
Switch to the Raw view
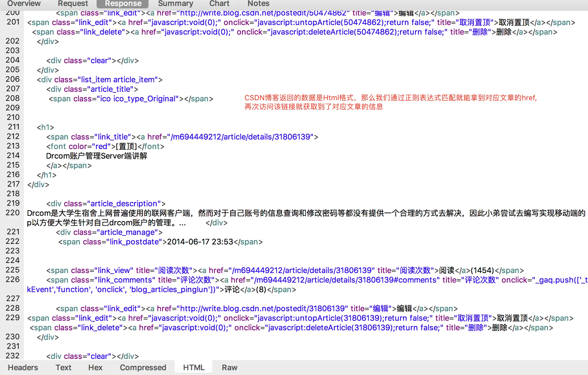point(229,367)
